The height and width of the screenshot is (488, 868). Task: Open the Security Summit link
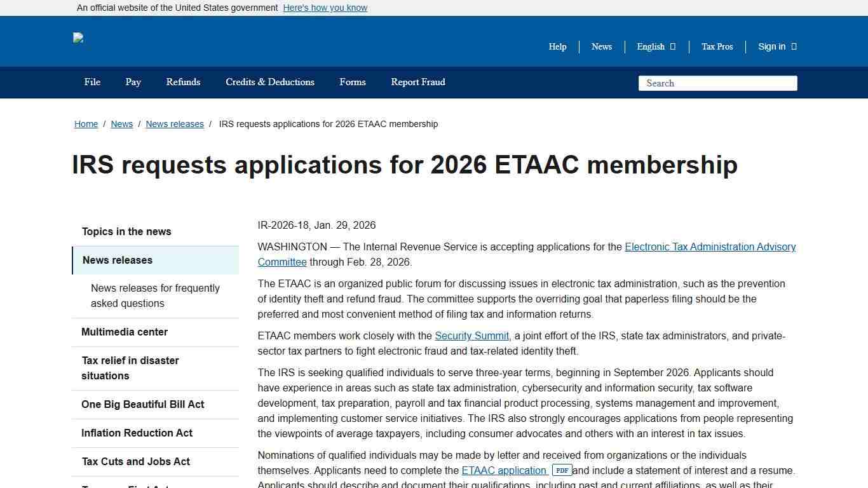[471, 335]
